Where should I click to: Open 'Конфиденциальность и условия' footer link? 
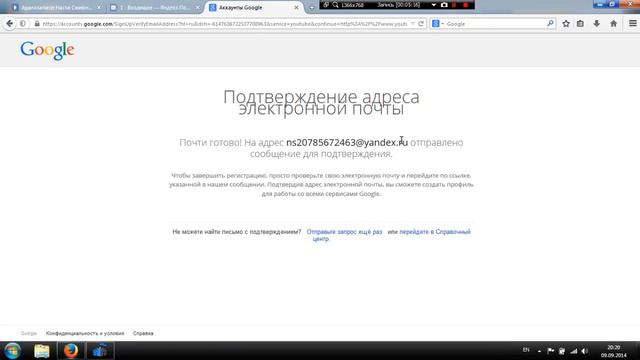(85, 333)
